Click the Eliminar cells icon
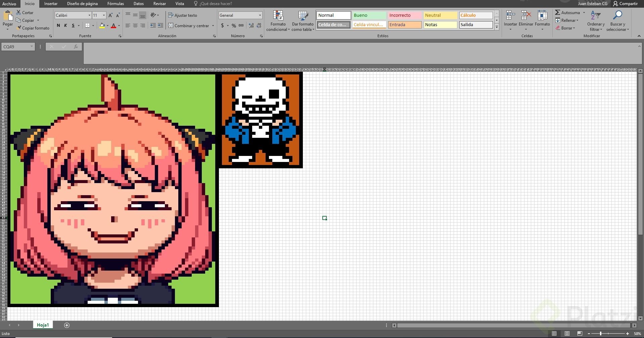This screenshot has width=644, height=338. (526, 16)
